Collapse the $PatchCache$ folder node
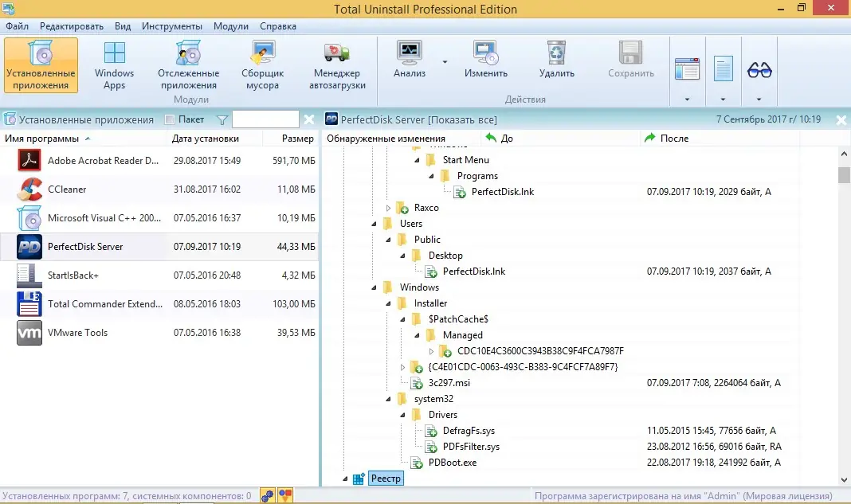Viewport: 851px width, 504px height. [x=402, y=319]
